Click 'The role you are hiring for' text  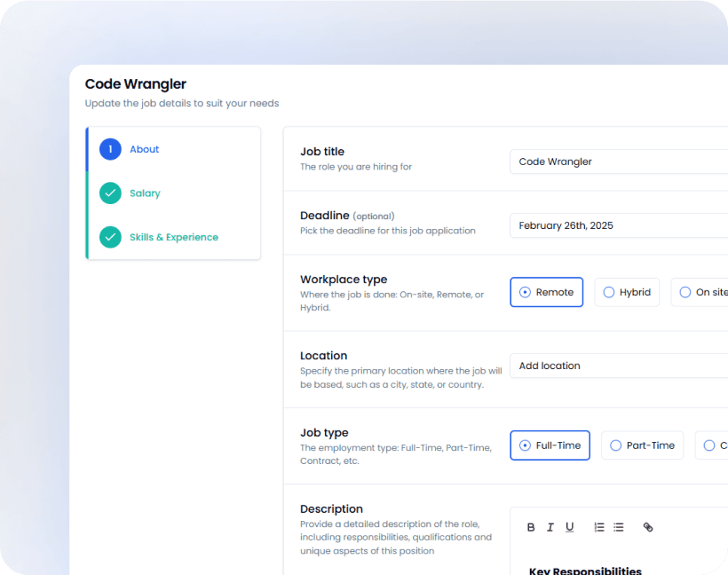click(x=356, y=167)
